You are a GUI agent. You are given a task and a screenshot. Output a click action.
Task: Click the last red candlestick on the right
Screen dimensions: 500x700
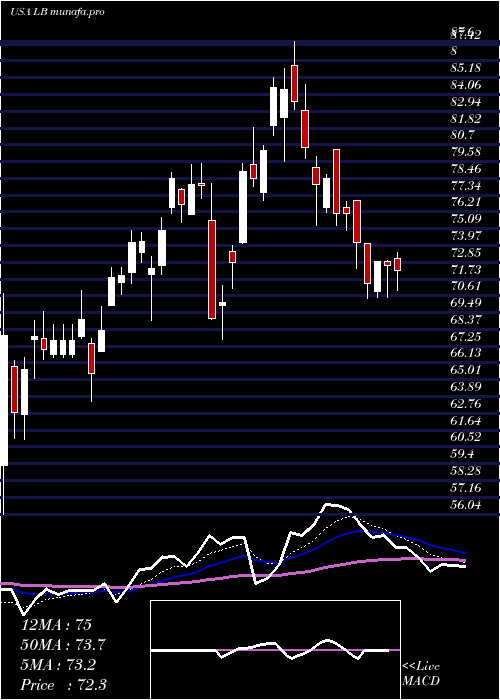tap(397, 264)
